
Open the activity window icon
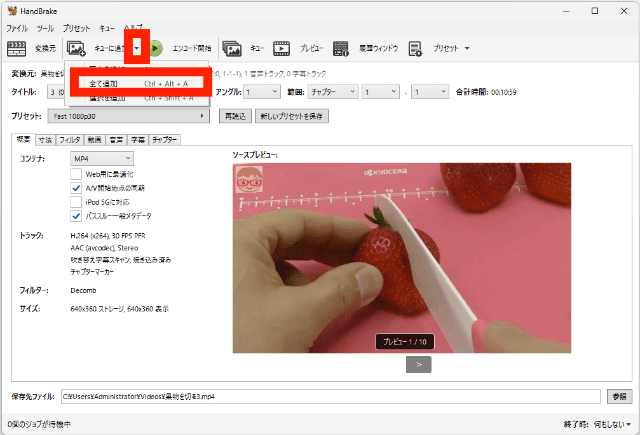pyautogui.click(x=340, y=49)
